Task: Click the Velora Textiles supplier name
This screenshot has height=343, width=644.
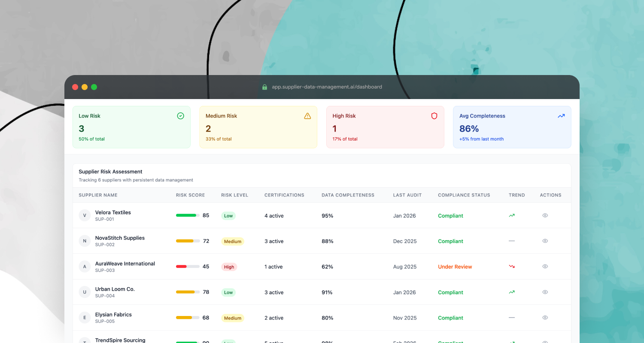Action: (113, 212)
